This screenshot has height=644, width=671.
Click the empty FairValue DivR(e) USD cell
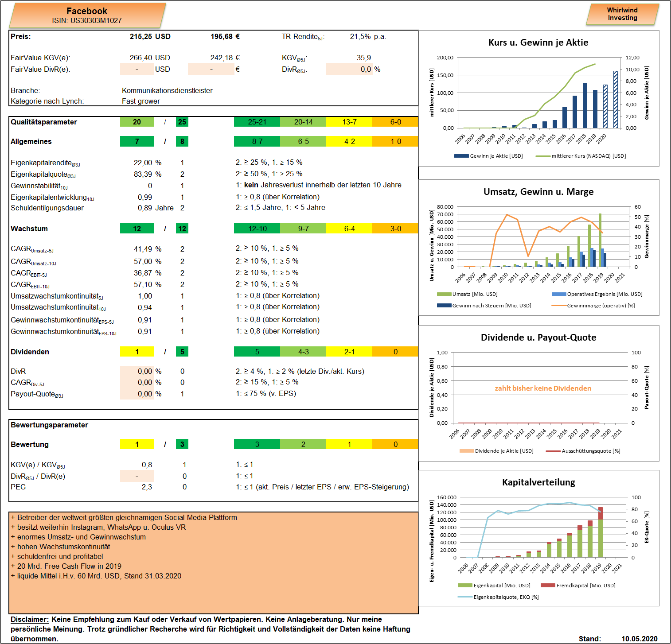pos(137,69)
